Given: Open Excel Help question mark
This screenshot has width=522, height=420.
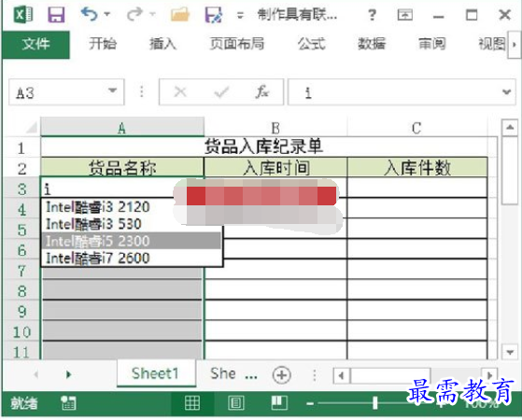Looking at the screenshot, I should pyautogui.click(x=373, y=15).
